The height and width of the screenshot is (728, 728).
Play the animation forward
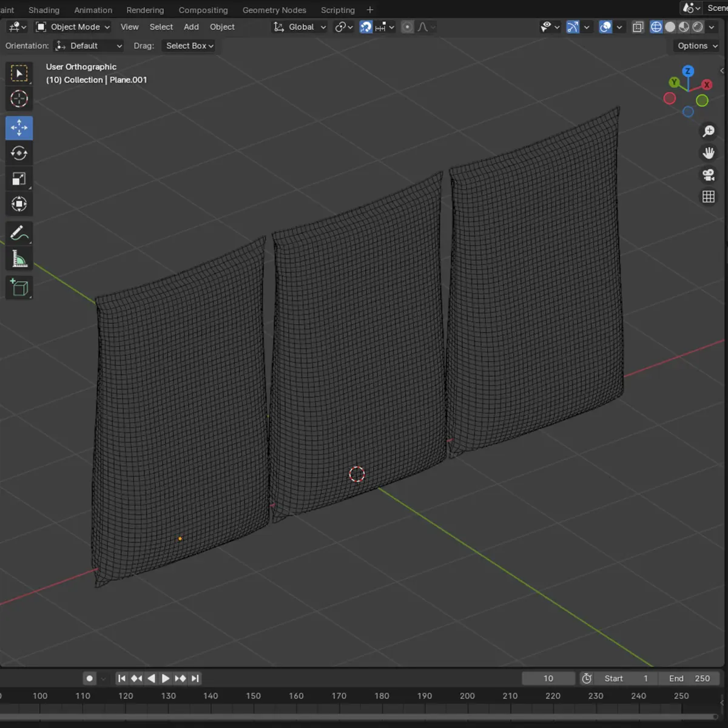point(166,678)
